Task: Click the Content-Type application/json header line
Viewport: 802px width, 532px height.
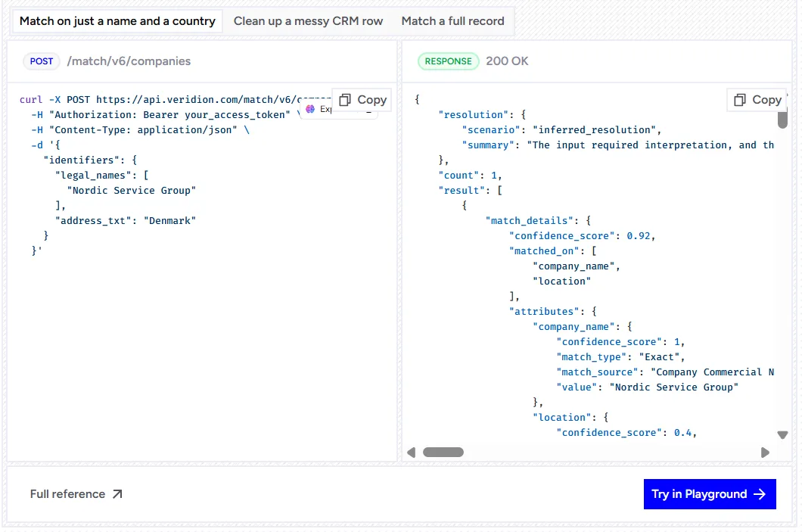Action: tap(140, 130)
